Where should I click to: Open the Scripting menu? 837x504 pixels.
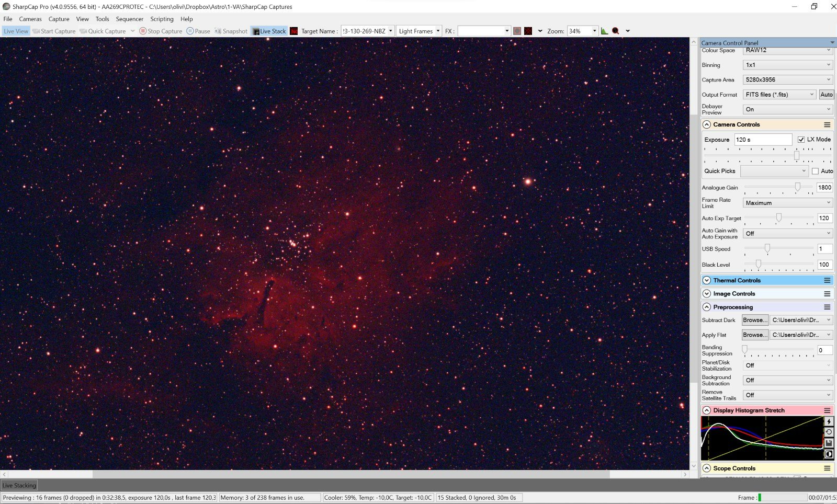(x=162, y=19)
